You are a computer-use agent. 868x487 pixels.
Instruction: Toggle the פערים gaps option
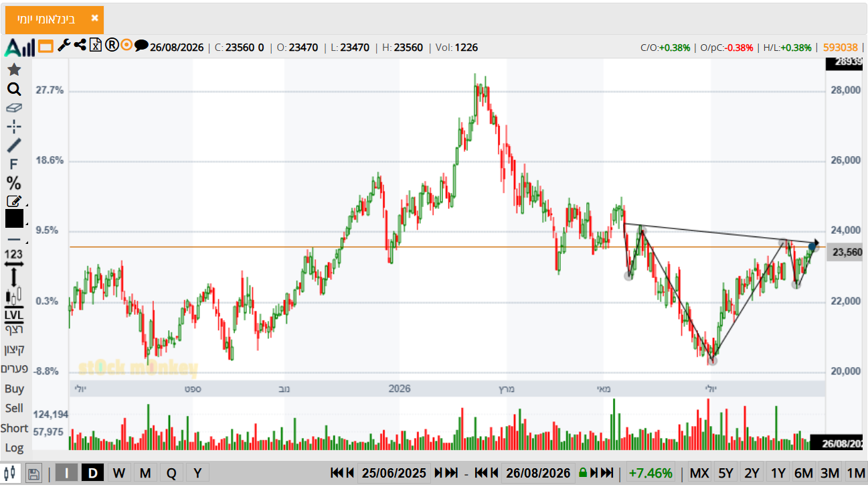pos(14,368)
